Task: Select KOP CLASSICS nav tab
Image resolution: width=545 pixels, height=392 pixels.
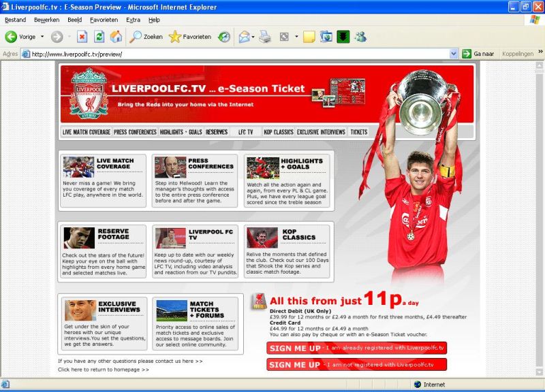Action: pyautogui.click(x=279, y=132)
